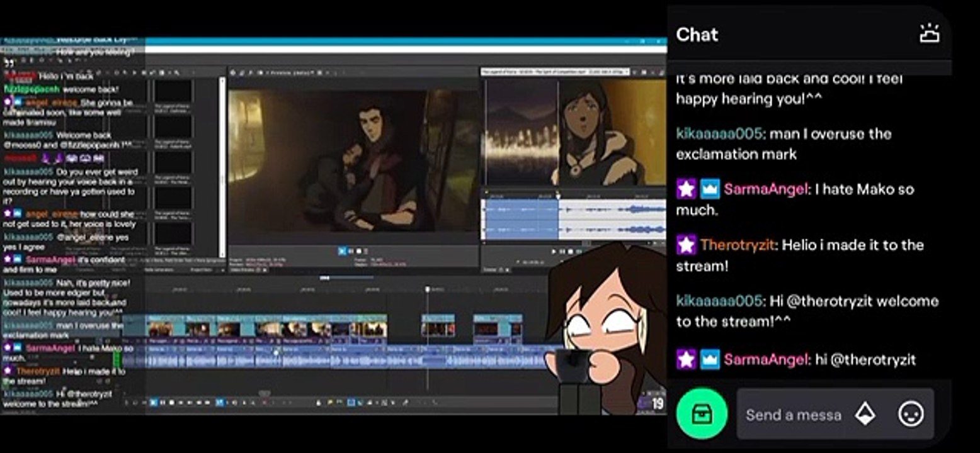This screenshot has height=453, width=980.
Task: Select the Video Preview dock tab
Action: click(x=248, y=270)
